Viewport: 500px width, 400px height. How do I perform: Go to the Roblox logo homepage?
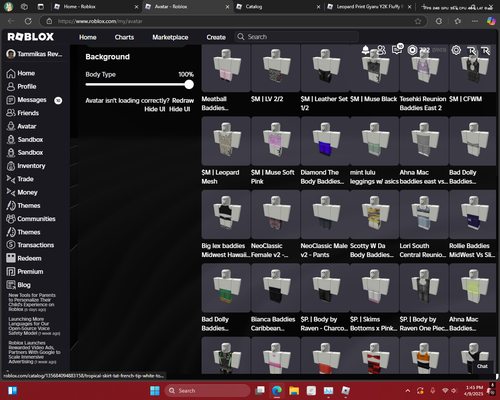[31, 37]
